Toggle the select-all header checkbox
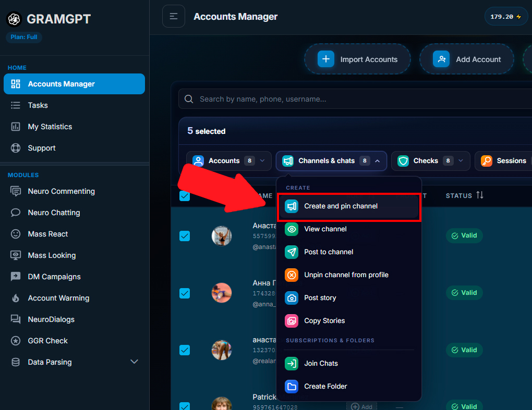 pos(185,196)
